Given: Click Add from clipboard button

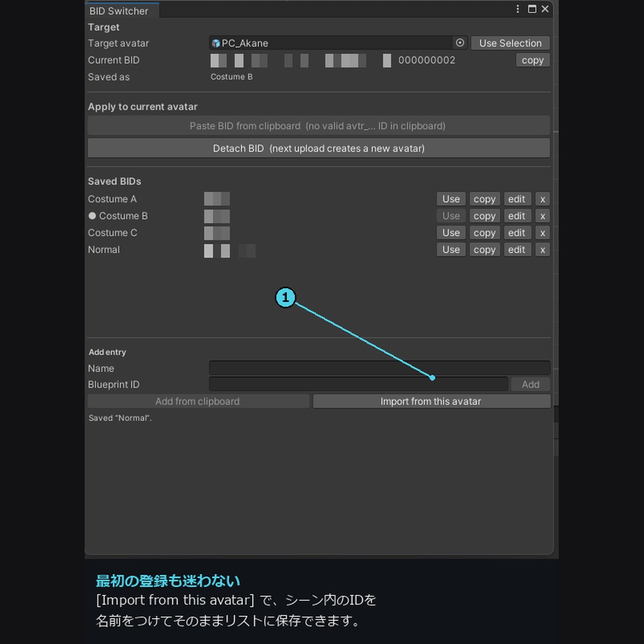Looking at the screenshot, I should (x=198, y=401).
